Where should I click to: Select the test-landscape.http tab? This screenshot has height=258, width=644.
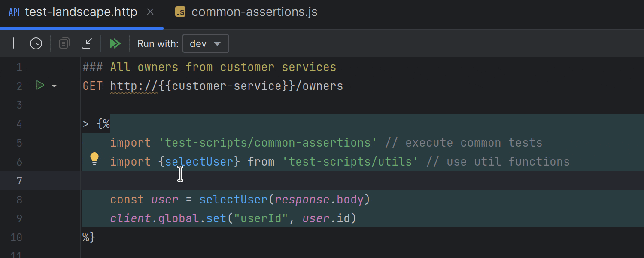pos(81,12)
